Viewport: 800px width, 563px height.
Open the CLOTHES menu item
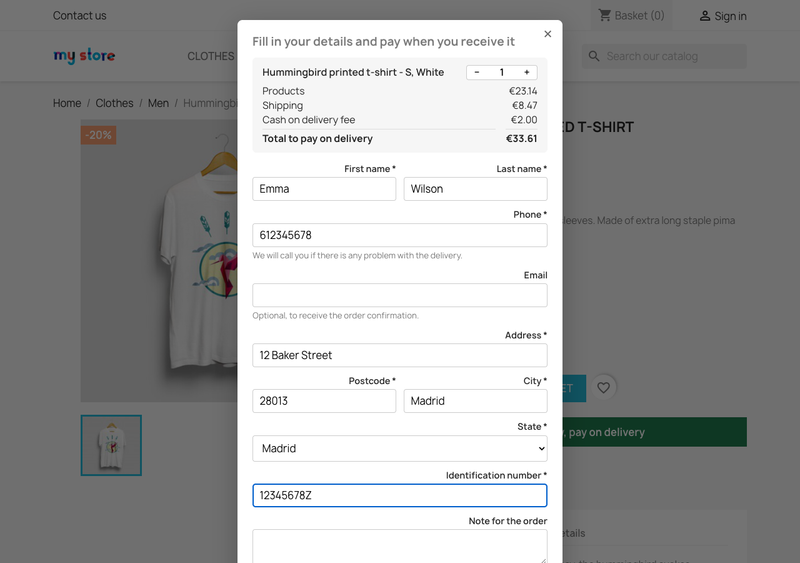point(210,56)
